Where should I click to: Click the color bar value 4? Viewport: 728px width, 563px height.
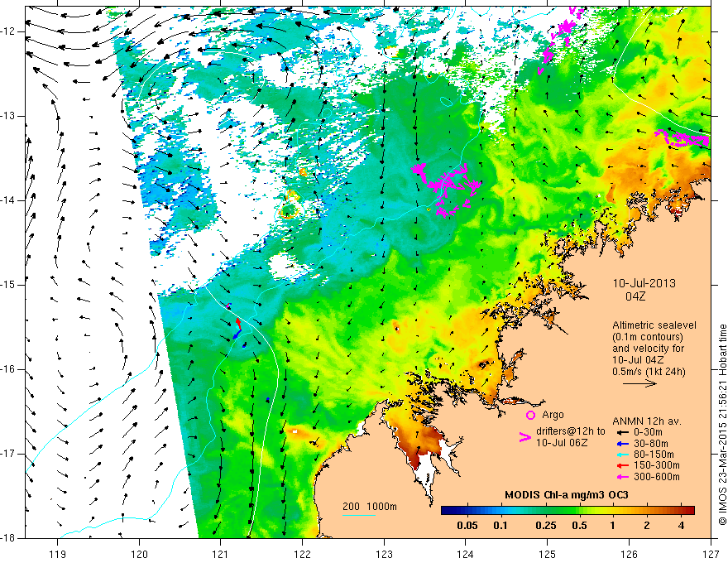click(681, 526)
